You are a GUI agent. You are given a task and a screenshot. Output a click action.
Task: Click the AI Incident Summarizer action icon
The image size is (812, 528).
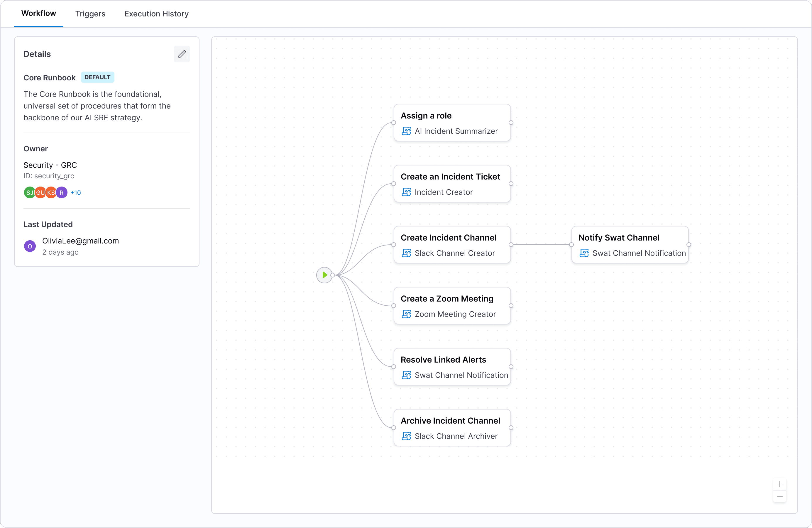tap(406, 131)
